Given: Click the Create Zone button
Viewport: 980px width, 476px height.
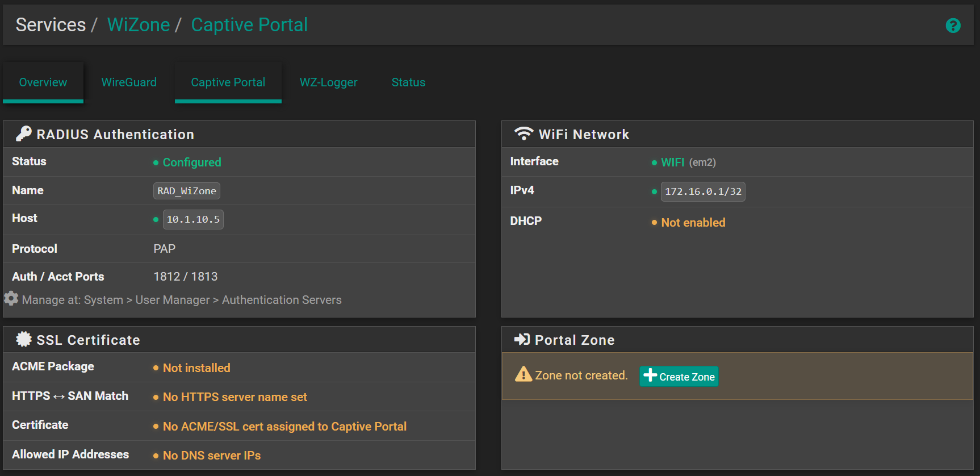Looking at the screenshot, I should 679,376.
